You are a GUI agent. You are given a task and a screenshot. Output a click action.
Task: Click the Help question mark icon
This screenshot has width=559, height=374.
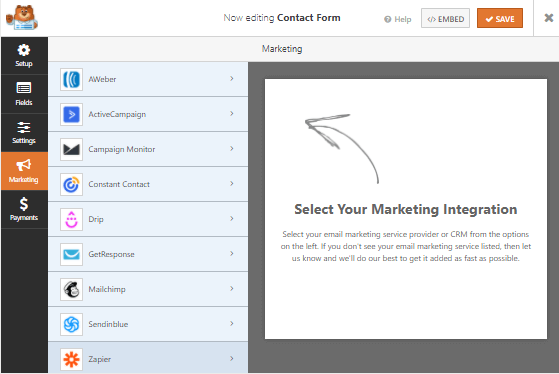tap(388, 19)
